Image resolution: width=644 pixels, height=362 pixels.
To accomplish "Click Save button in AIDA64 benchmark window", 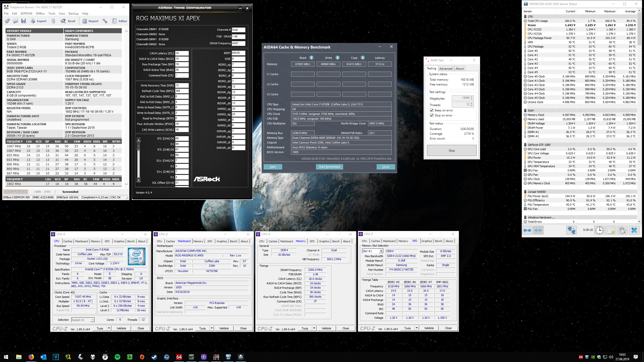I will click(x=273, y=167).
